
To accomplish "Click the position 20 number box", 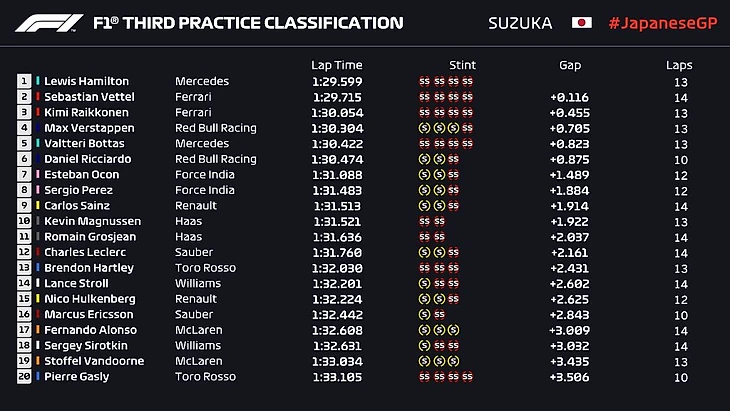I will 24,377.
